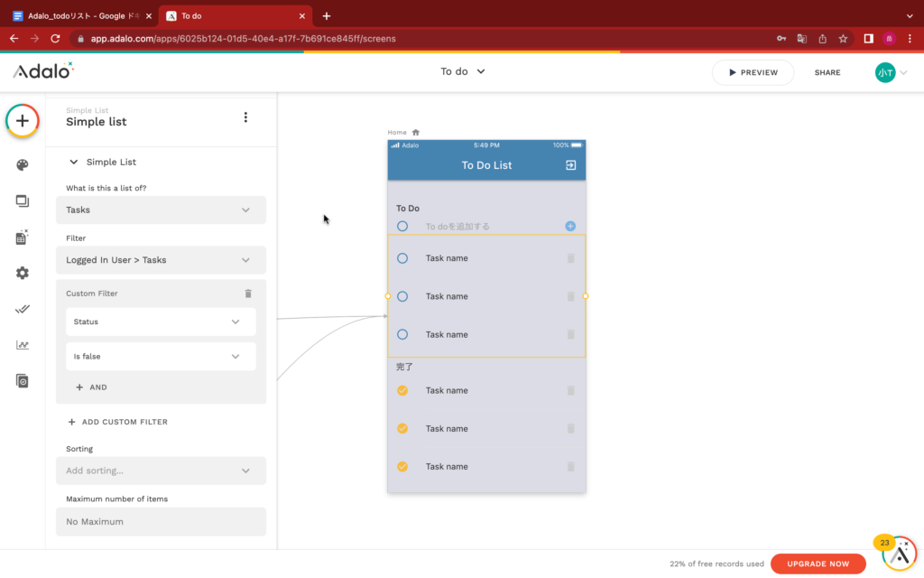
Task: Open the Database icon in left sidebar
Action: click(23, 238)
